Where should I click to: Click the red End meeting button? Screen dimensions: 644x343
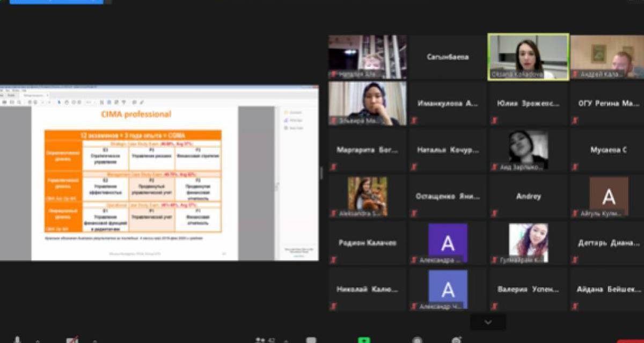point(630,341)
